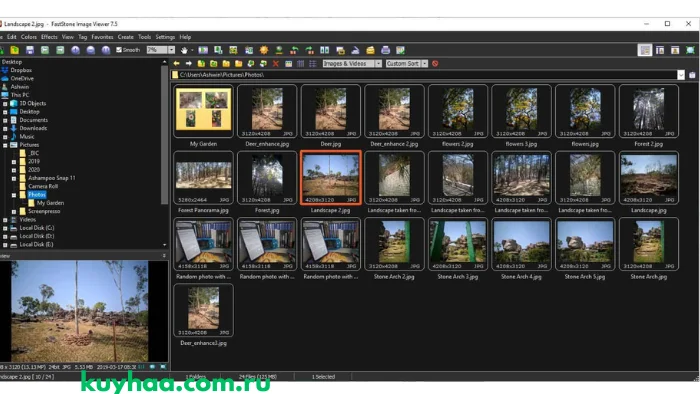Open the Resize/Resample tool icon
The width and height of the screenshot is (700, 394).
[218, 50]
